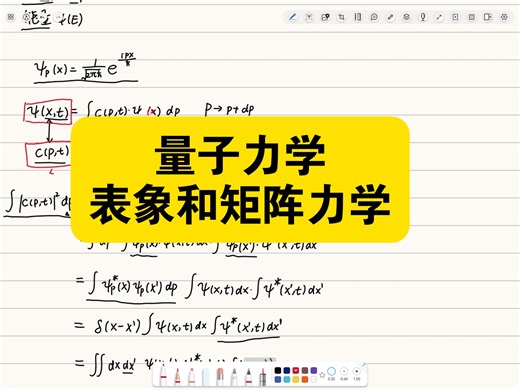This screenshot has width=520, height=390.
Task: Select the text box tool
Action: click(x=309, y=17)
